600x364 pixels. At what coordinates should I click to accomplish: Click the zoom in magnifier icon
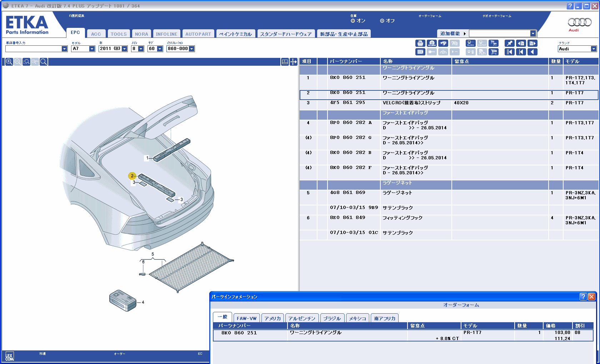click(9, 62)
